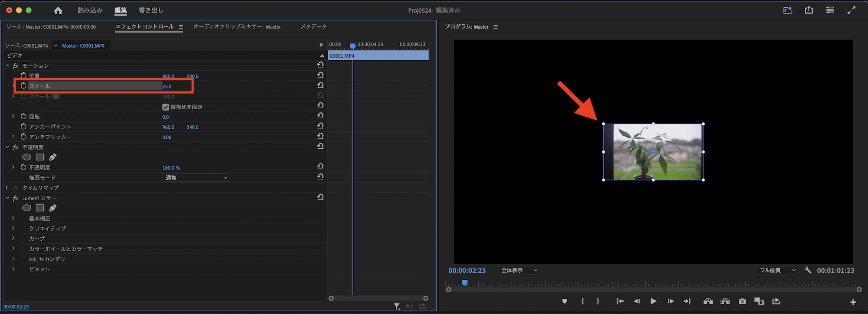Image resolution: width=868 pixels, height=314 pixels.
Task: Select the Opacity pen mask tool
Action: click(x=53, y=157)
